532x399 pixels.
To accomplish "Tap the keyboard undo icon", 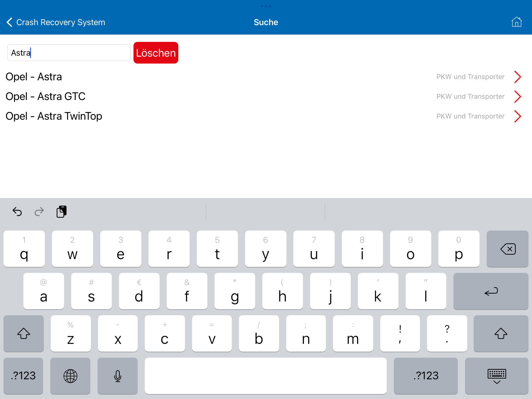I will pos(17,212).
